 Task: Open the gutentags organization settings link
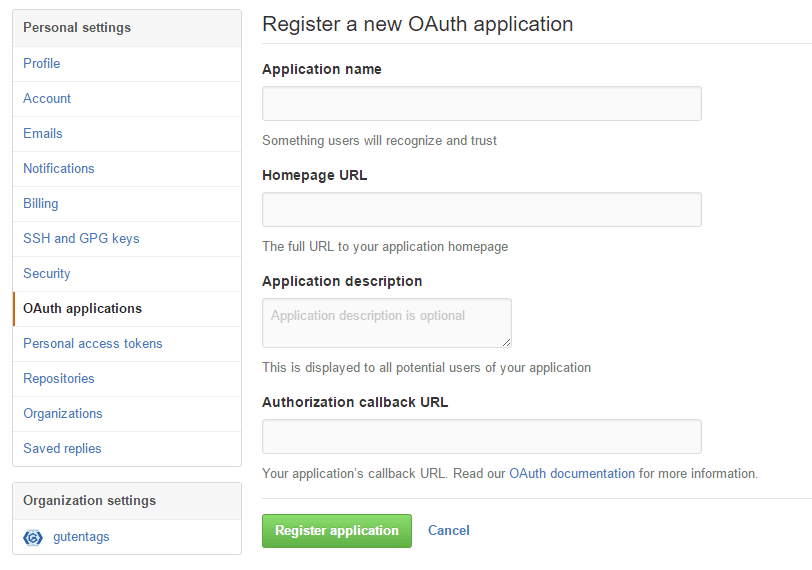tap(81, 537)
